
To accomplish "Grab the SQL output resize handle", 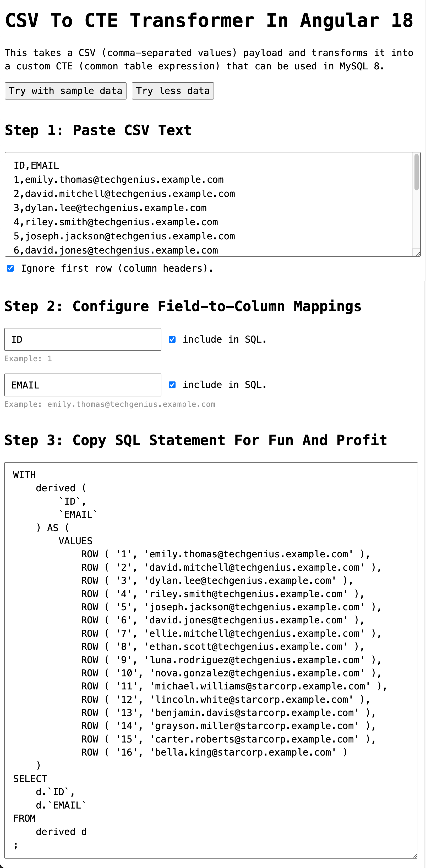I will coord(415,855).
